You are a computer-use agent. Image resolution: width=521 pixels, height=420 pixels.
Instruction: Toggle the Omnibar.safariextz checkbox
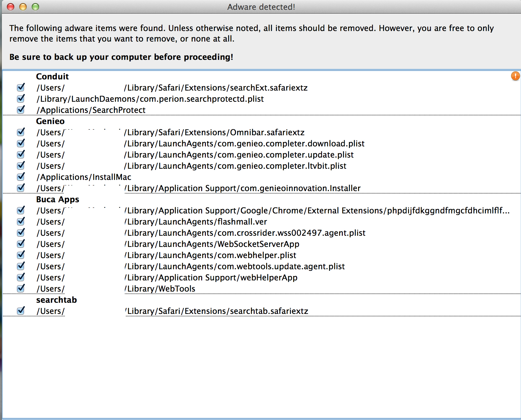pyautogui.click(x=21, y=132)
